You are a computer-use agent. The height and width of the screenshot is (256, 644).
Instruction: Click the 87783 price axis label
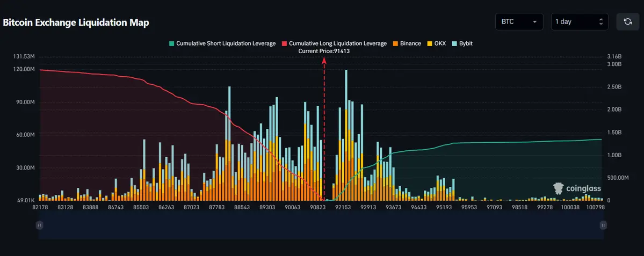click(x=217, y=208)
